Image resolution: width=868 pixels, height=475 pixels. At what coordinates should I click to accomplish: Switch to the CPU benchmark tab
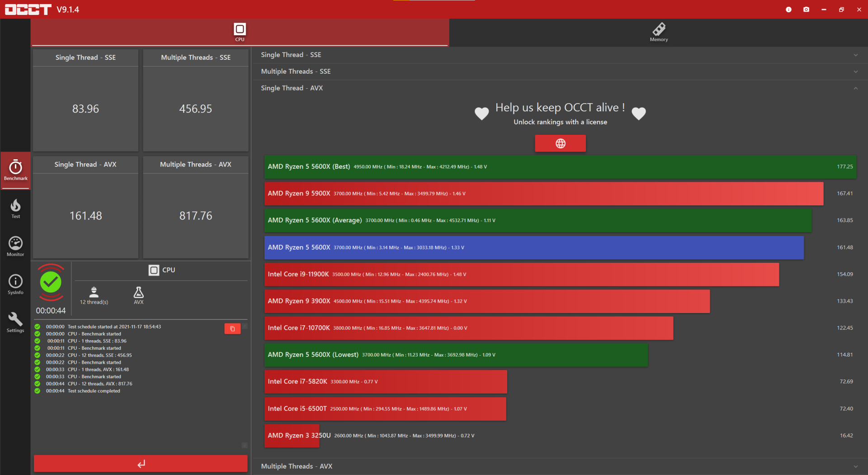point(240,32)
